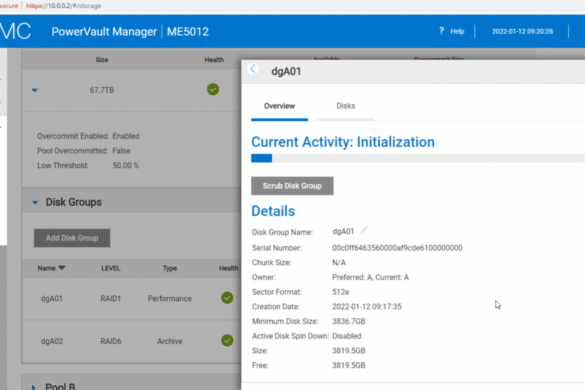Switch to the Disks tab
Screen dimensions: 585x390
(345, 106)
